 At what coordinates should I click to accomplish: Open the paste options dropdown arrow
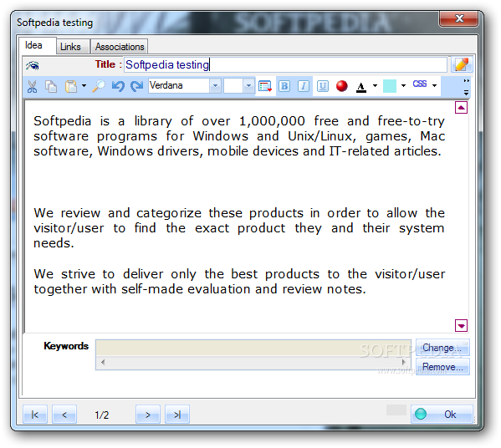[x=84, y=85]
